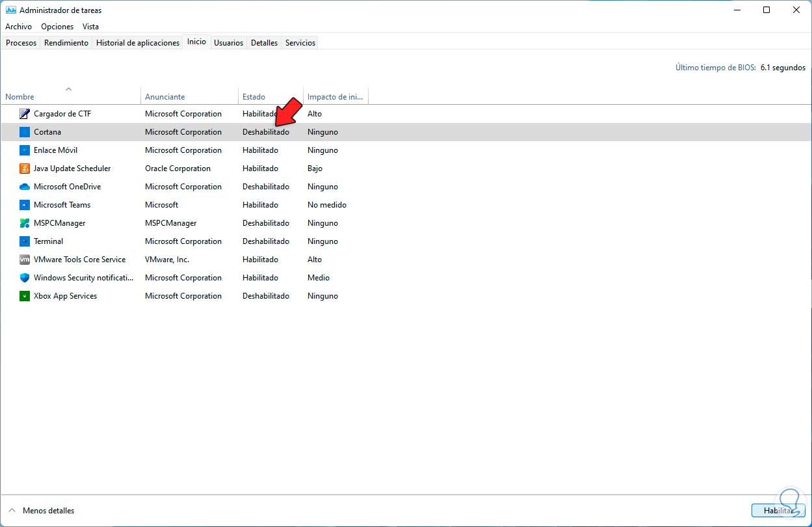Click the Windows Security shield icon
Screen dimensions: 812x527
pos(25,278)
